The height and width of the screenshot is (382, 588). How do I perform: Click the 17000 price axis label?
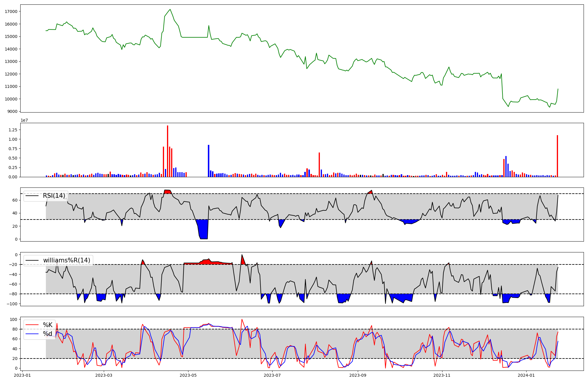[11, 11]
